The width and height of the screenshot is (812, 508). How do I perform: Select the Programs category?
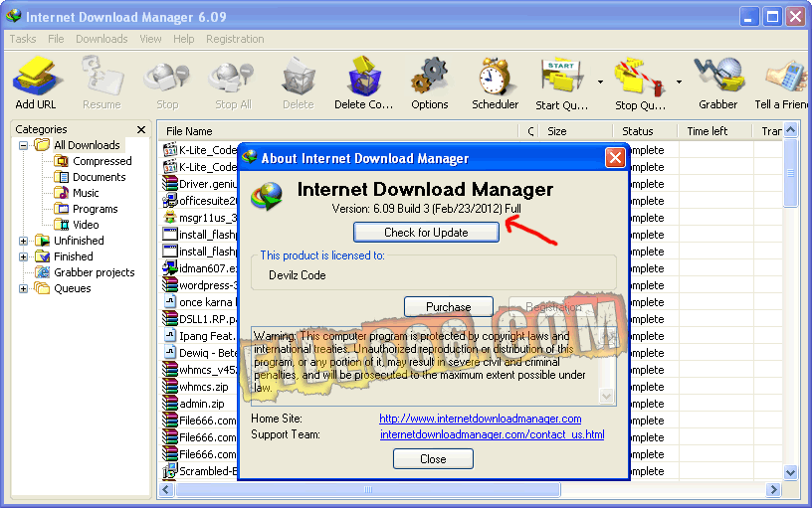click(96, 209)
